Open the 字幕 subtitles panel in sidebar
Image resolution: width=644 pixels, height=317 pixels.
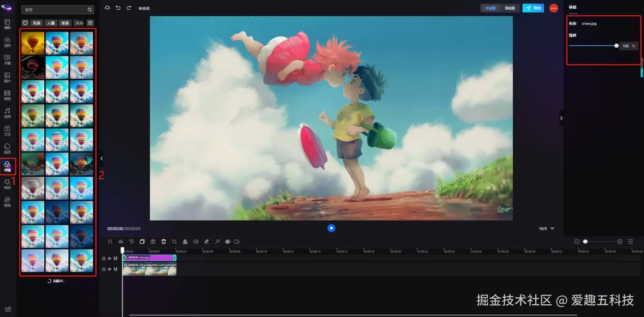pos(7,59)
